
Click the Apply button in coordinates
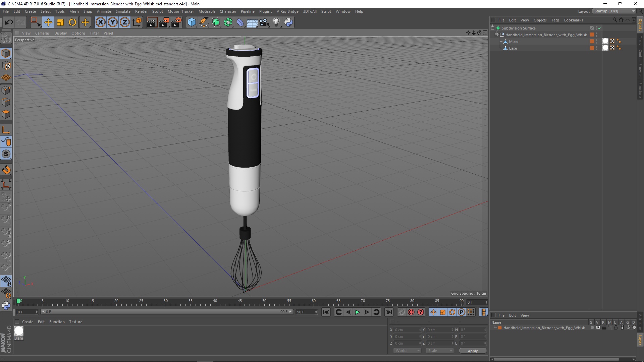473,351
